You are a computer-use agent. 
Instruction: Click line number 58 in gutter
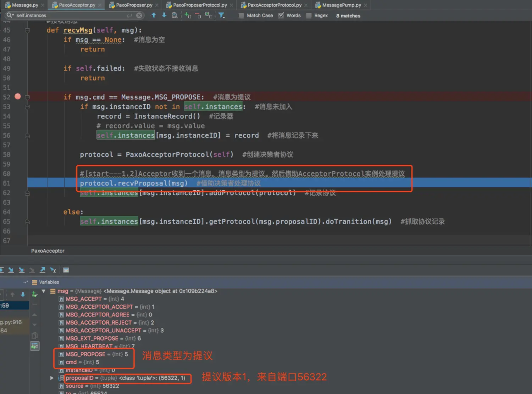tap(6, 154)
